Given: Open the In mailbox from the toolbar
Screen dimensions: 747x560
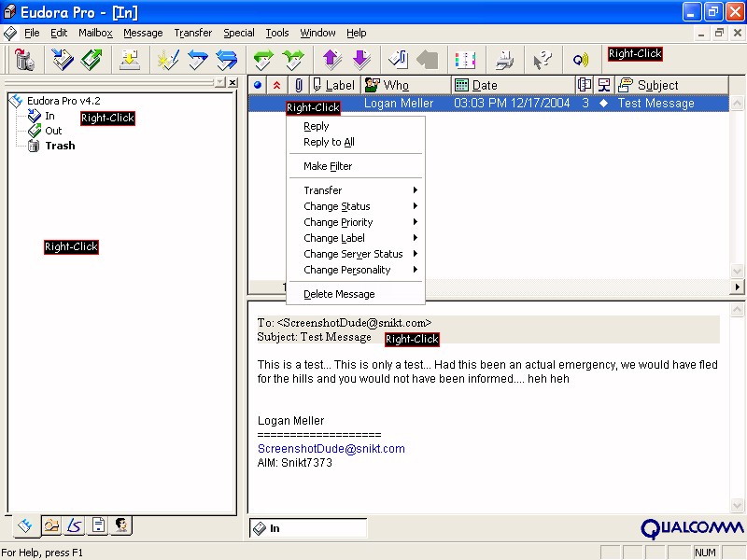Looking at the screenshot, I should tap(63, 60).
